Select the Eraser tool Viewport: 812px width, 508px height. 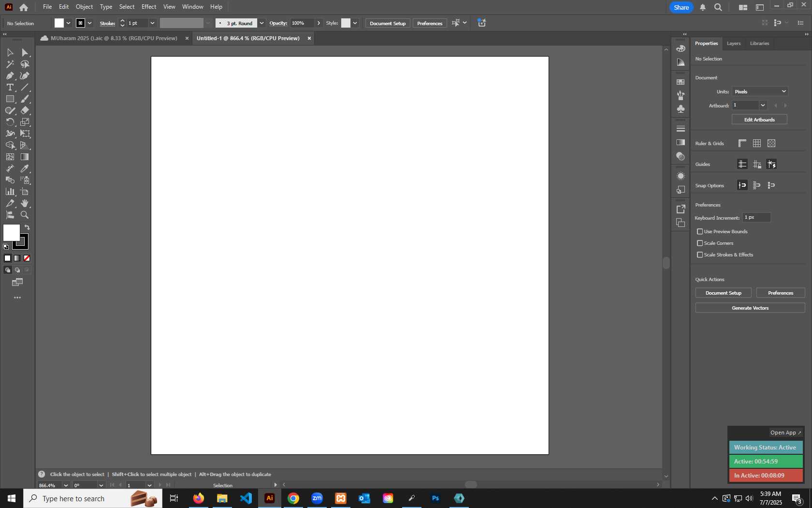point(25,110)
